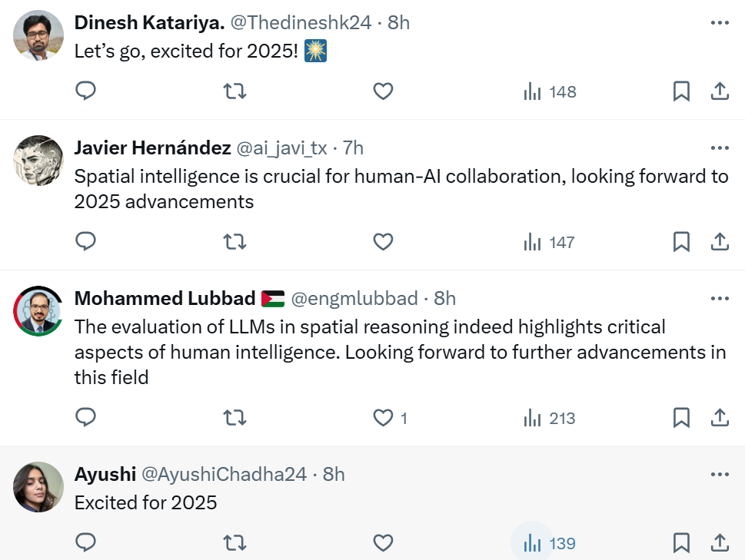
Task: Share Mohammed Lubbad's tweet
Action: (719, 418)
